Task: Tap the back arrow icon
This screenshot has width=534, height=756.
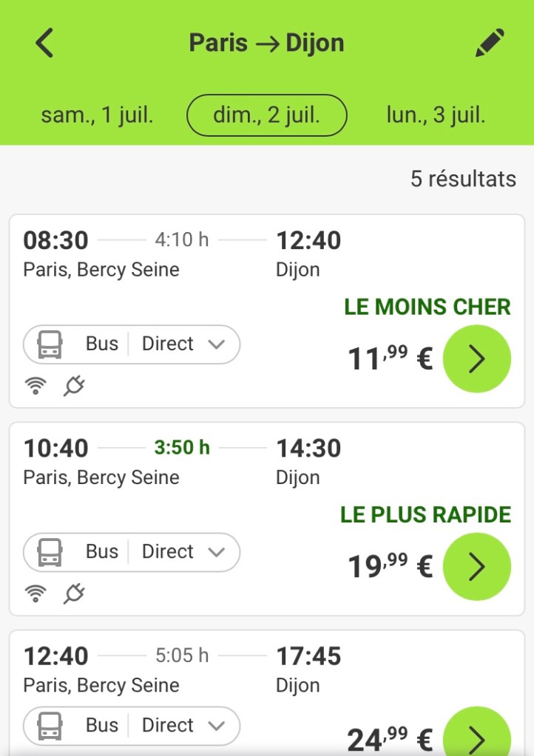Action: pos(45,43)
